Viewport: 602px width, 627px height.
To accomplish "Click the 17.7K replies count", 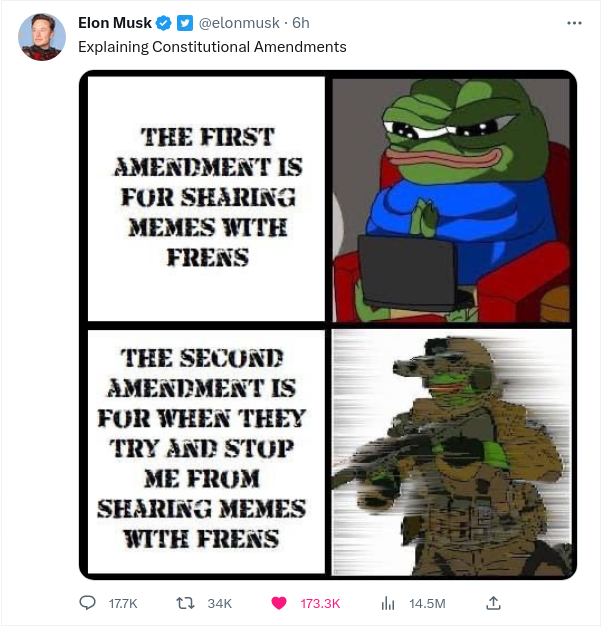I will point(123,603).
